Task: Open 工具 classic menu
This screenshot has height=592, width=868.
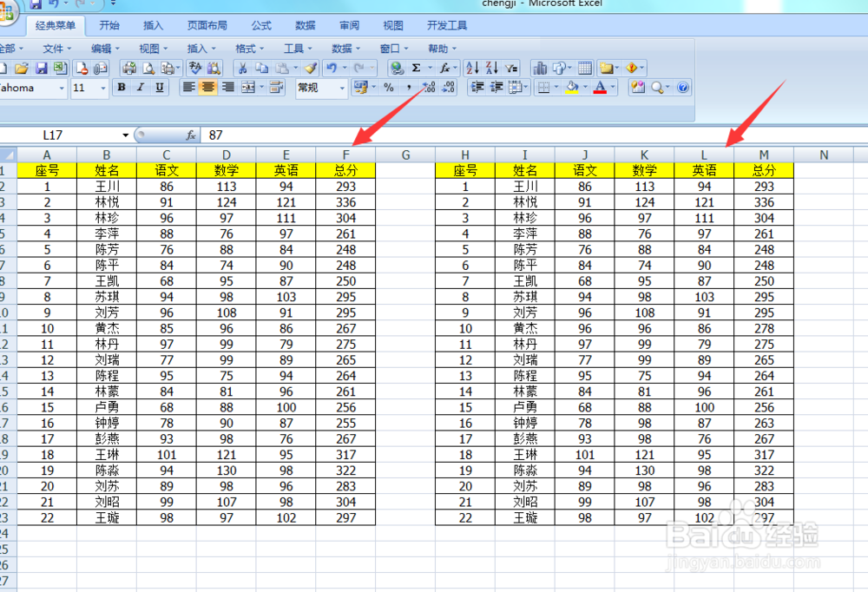Action: tap(298, 49)
